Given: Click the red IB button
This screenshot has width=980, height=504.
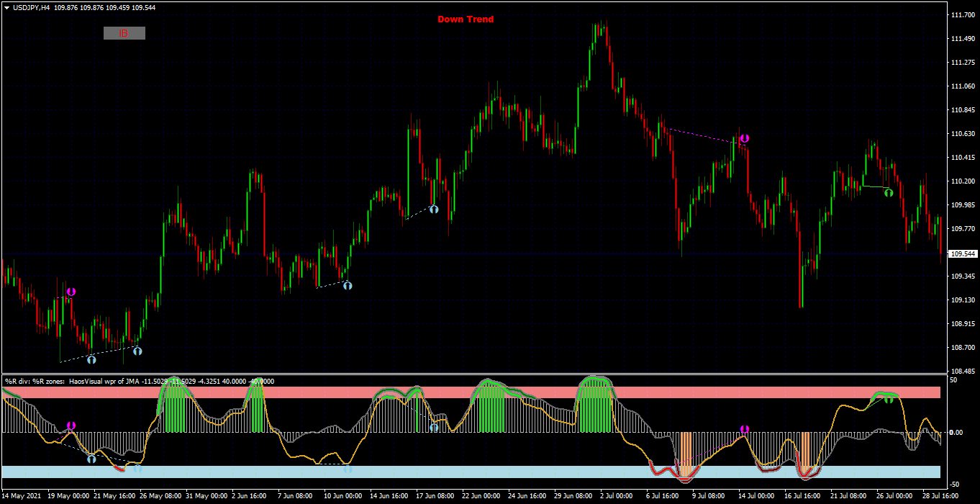Looking at the screenshot, I should pos(124,33).
